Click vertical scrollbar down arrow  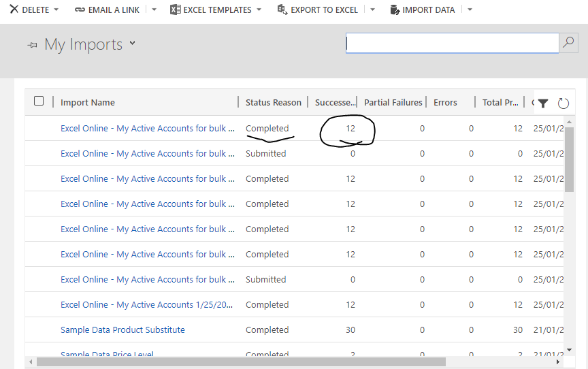[569, 350]
